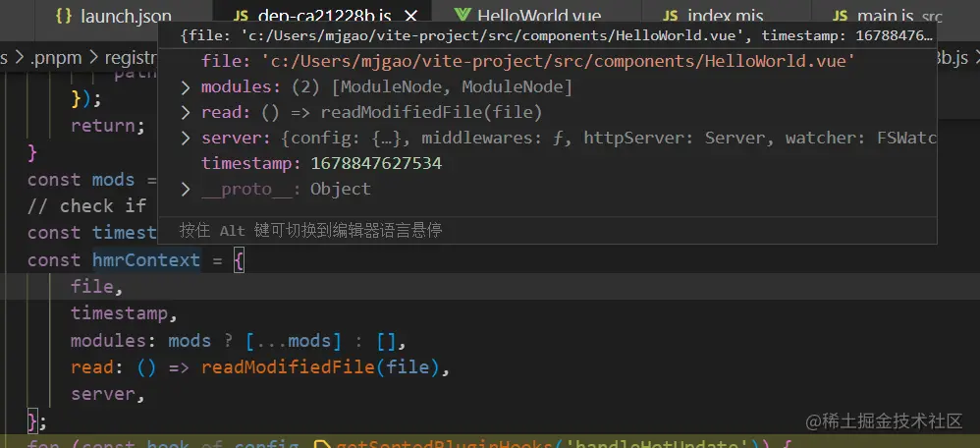Click the Vue logo icon on HelloWorld.vue tab
The height and width of the screenshot is (448, 980).
(463, 17)
